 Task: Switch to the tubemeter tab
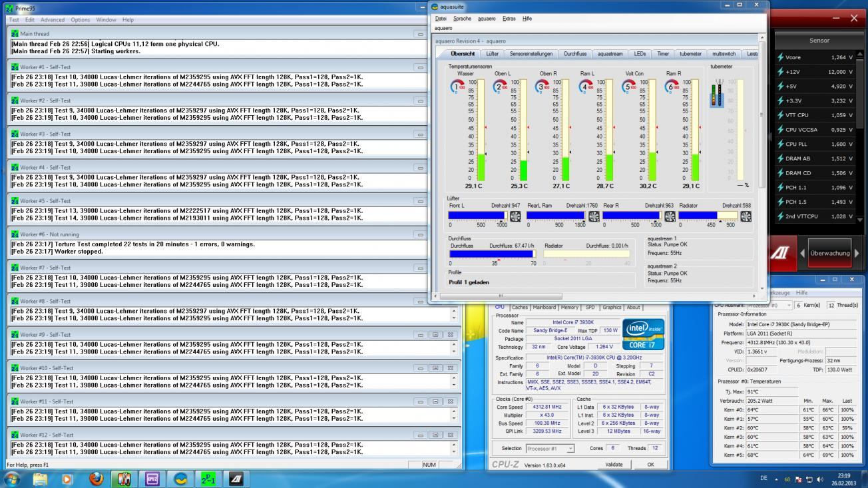pyautogui.click(x=690, y=54)
